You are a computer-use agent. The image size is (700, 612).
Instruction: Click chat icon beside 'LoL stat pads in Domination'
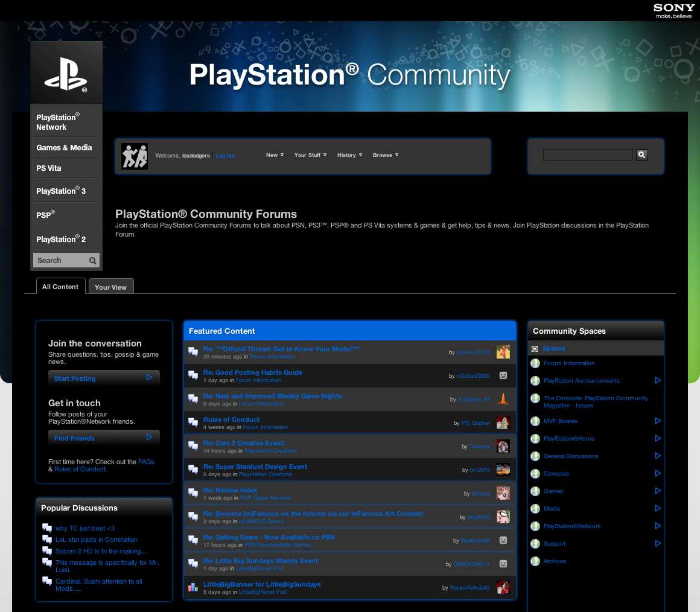[x=47, y=539]
